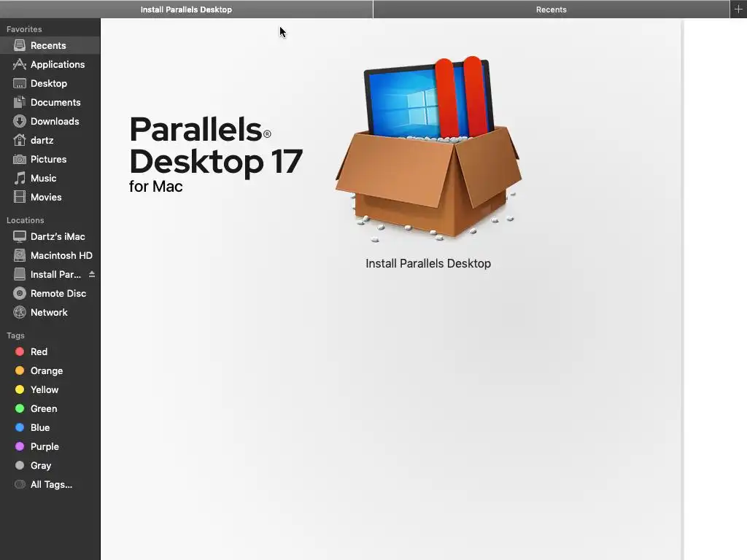747x560 pixels.
Task: Open Music via the note icon
Action: (x=20, y=178)
